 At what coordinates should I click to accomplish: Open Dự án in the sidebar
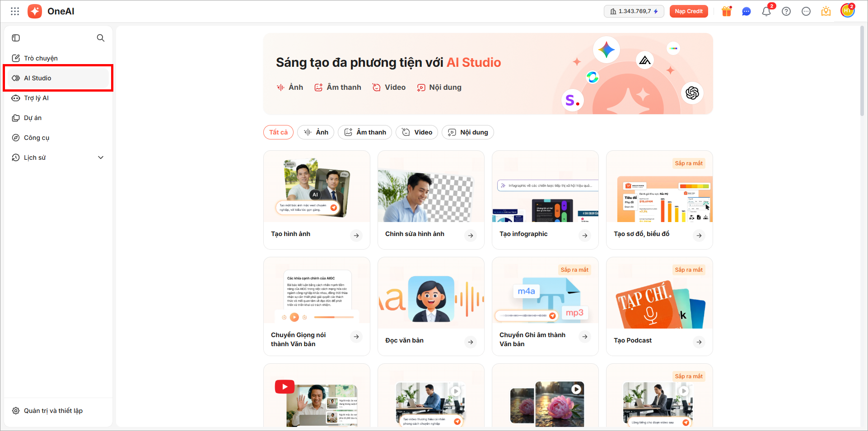pyautogui.click(x=58, y=118)
